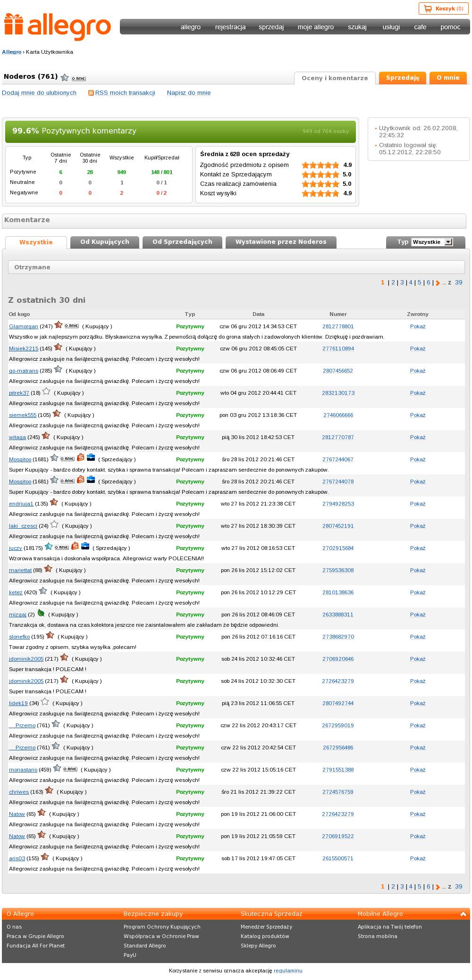Click the star icon next to Glamorgan (247)
The width and height of the screenshot is (472, 980).
(x=59, y=325)
